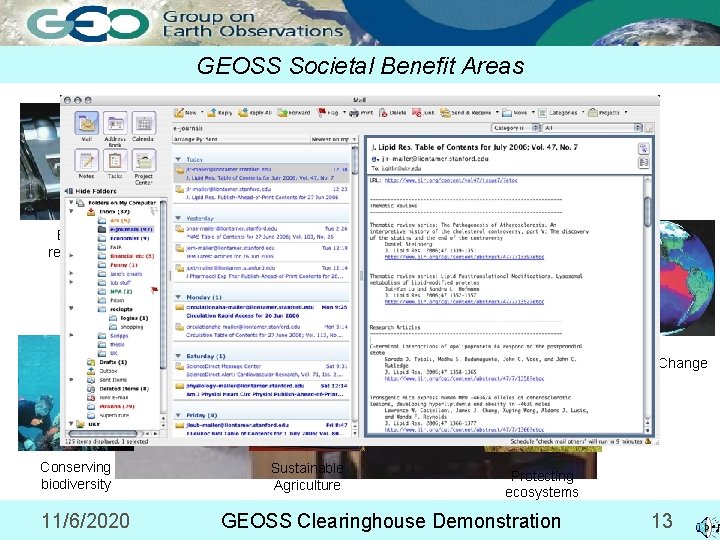Viewport: 720px width, 540px height.
Task: Click Hide Folders button
Action: [x=91, y=191]
